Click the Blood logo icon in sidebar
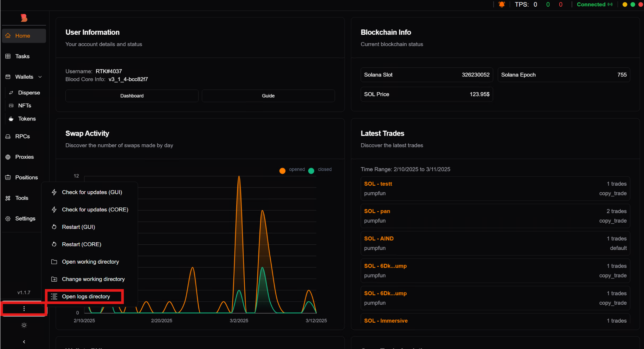Image resolution: width=644 pixels, height=349 pixels. pos(24,18)
